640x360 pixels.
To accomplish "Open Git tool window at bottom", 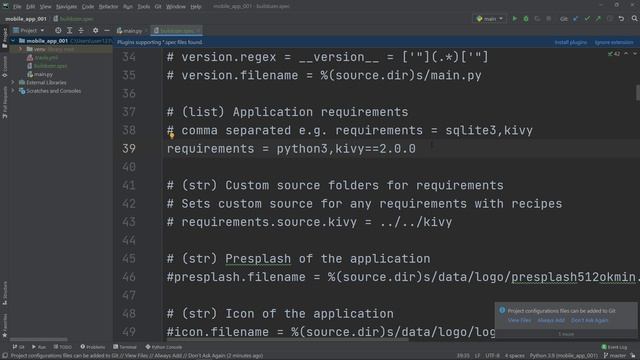I will [x=18, y=347].
